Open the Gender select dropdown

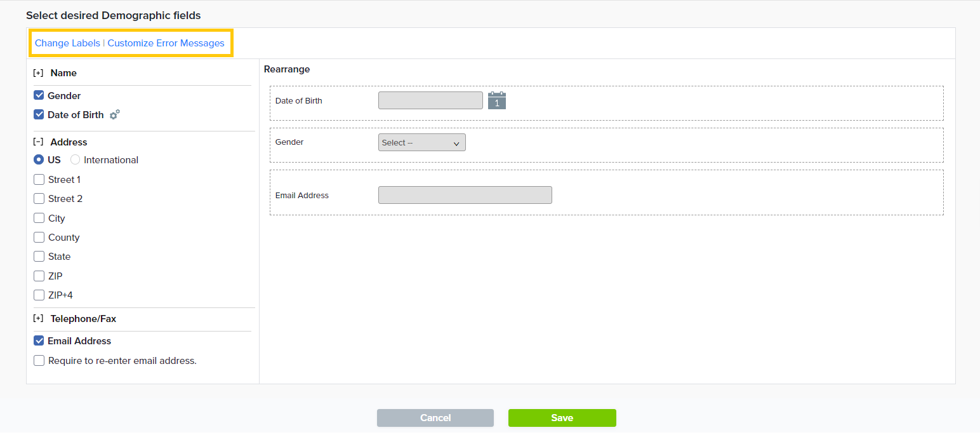[421, 143]
